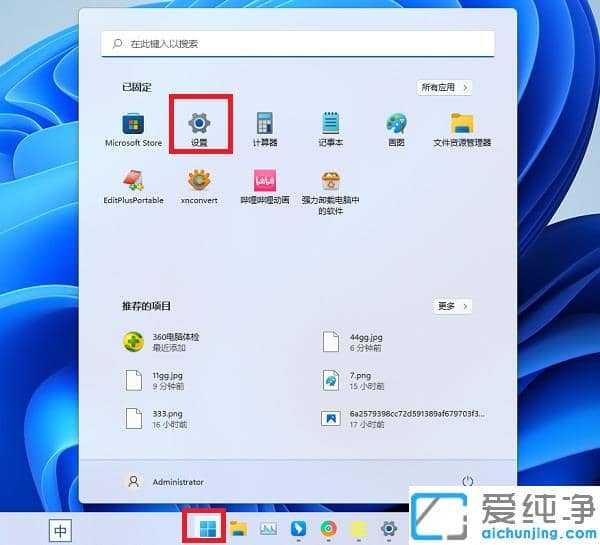Open 强力卸载电脑中的软件 shortcut

point(331,193)
